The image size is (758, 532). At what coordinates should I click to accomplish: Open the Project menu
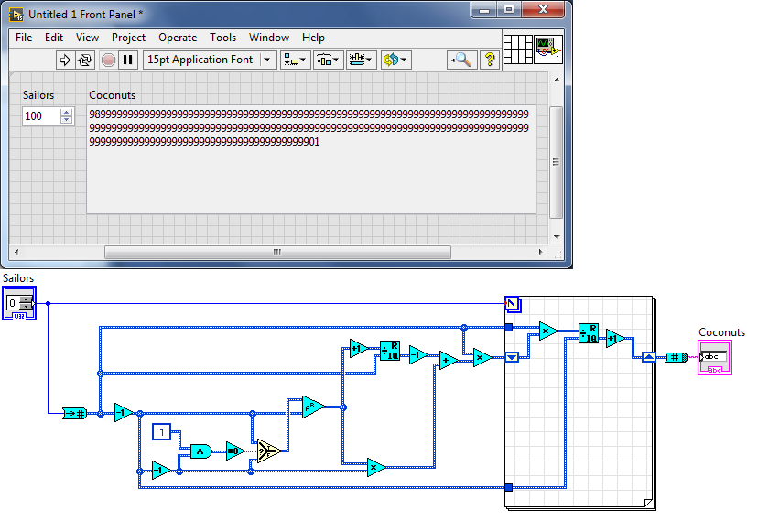point(128,38)
